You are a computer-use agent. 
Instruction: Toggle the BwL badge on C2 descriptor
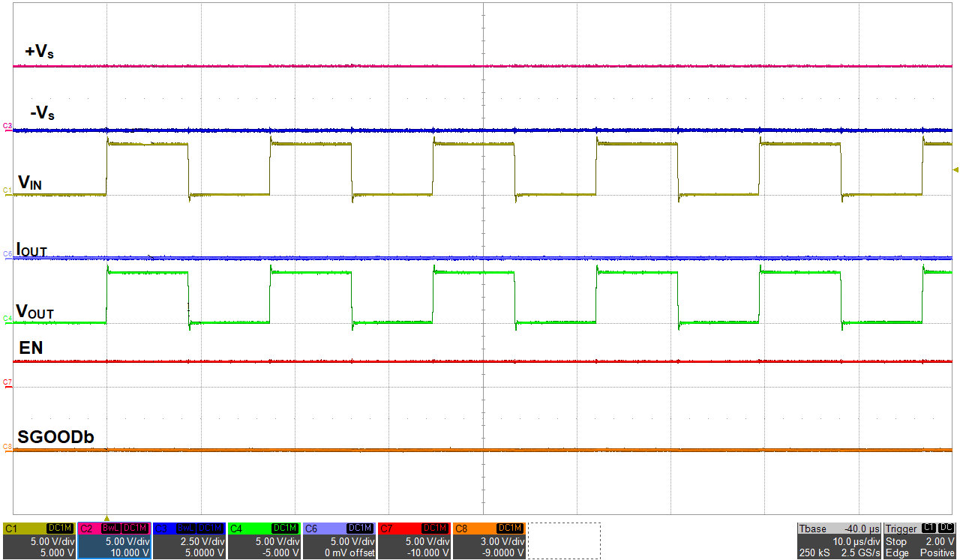point(110,529)
